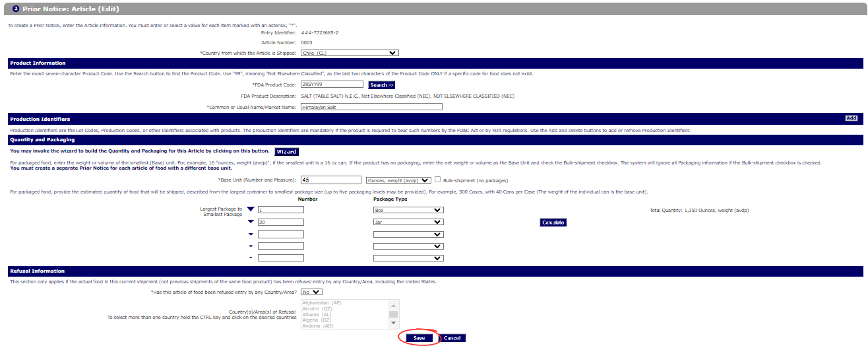Click the Search >> button for product code
Screen dimensions: 868x346
381,85
